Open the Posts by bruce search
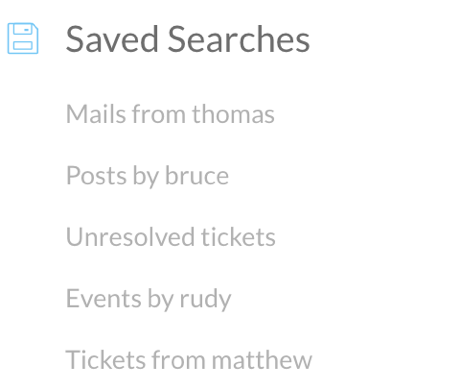460x390 pixels. (148, 176)
